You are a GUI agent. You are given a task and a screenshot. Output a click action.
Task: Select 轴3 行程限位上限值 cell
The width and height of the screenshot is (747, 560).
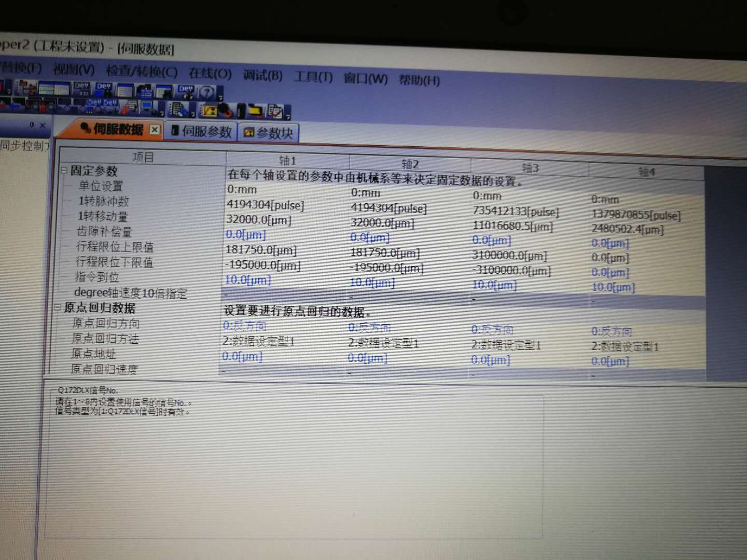[x=509, y=255]
